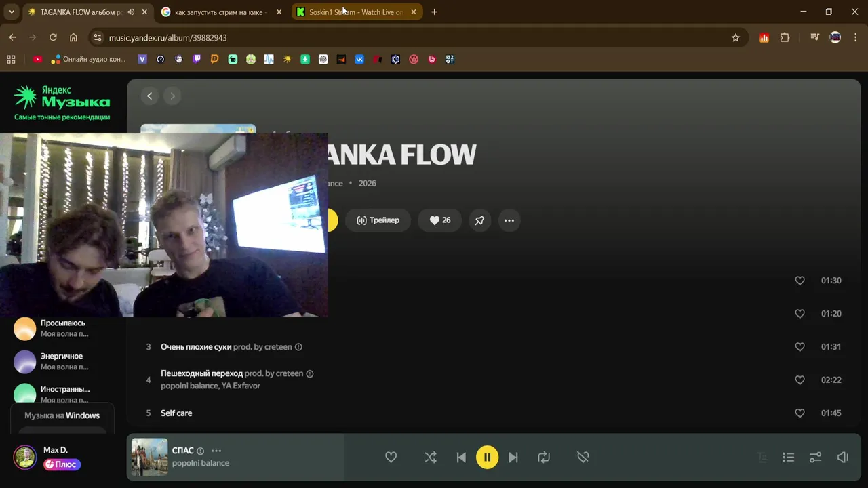Mute the TAGANKA FLOW tab via speaker icon

click(x=131, y=12)
